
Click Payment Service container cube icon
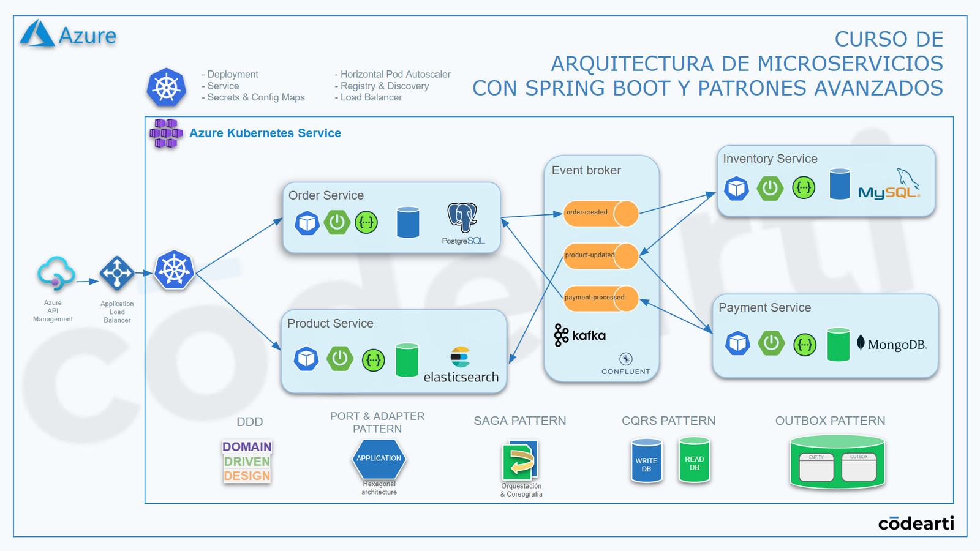click(737, 343)
